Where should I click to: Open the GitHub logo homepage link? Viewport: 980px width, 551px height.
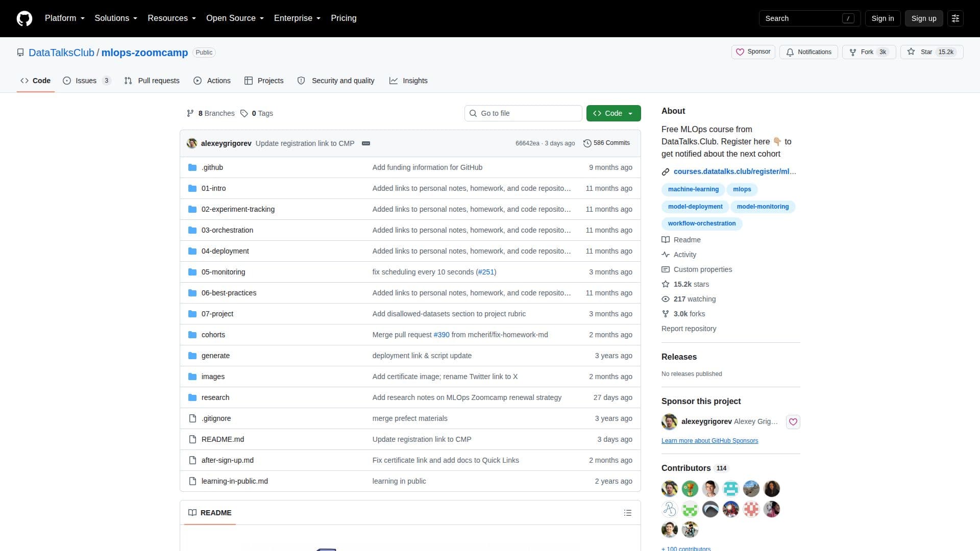[24, 18]
